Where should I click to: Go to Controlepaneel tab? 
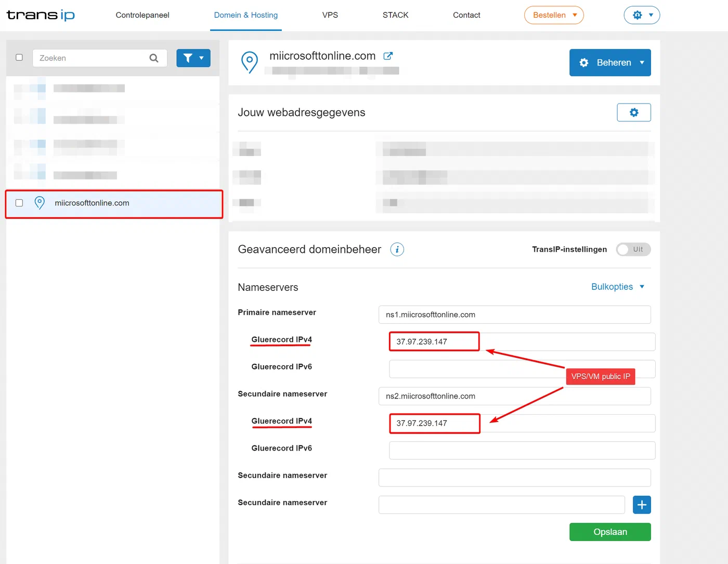click(x=142, y=15)
